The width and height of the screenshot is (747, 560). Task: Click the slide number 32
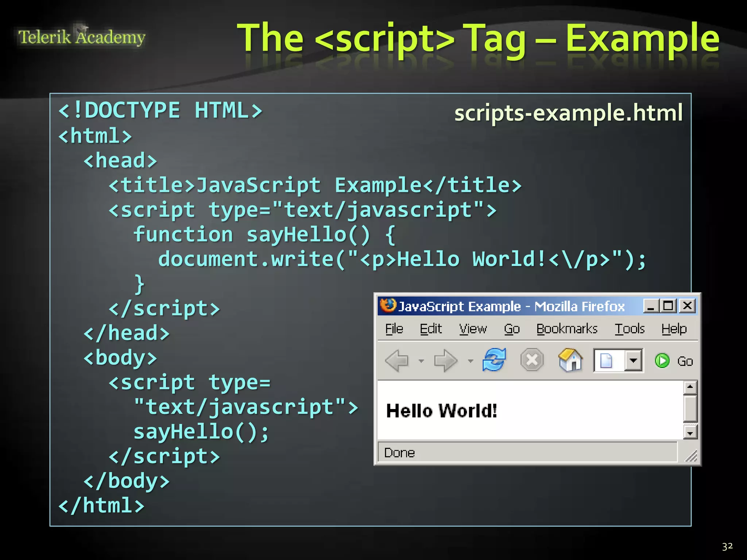(727, 546)
